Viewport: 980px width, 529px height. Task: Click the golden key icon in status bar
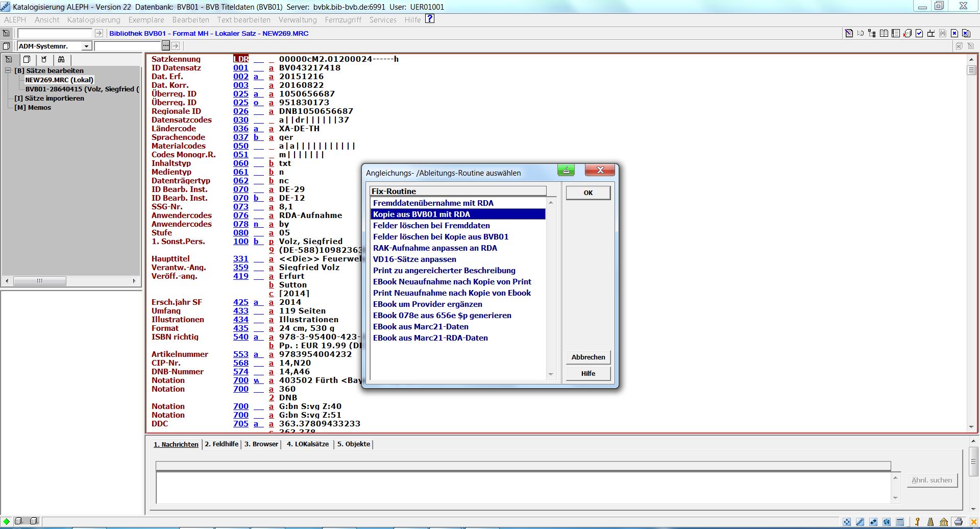pyautogui.click(x=917, y=522)
